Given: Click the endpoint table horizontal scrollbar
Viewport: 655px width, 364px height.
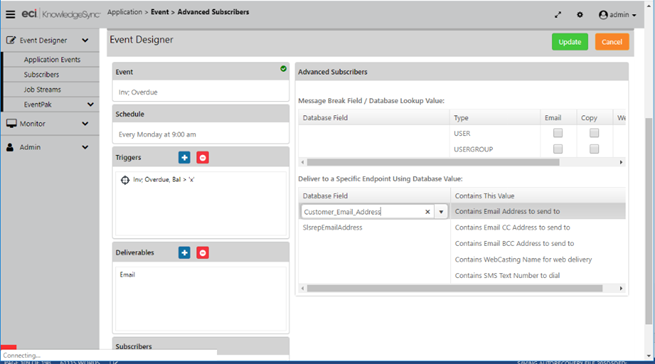Looking at the screenshot, I should (x=454, y=288).
